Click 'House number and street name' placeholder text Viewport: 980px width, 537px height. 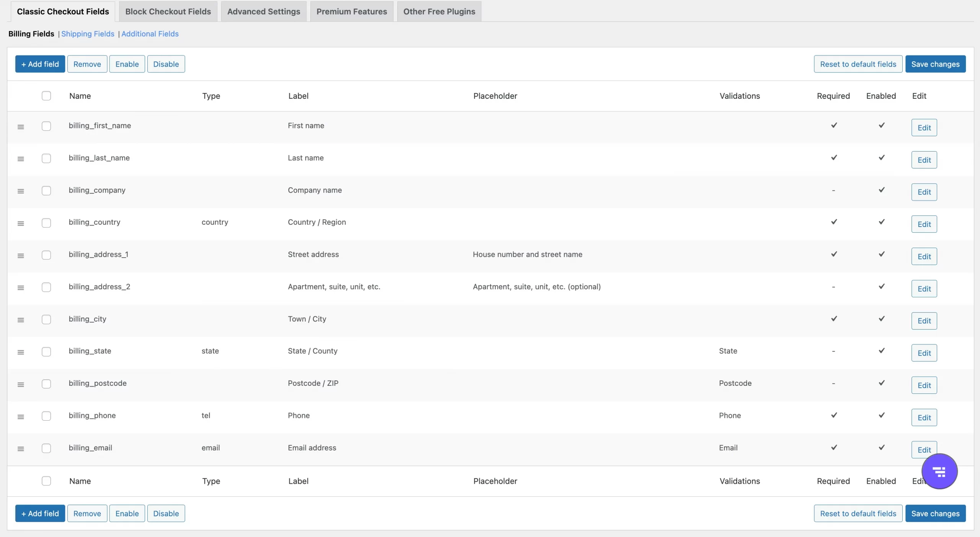click(528, 254)
